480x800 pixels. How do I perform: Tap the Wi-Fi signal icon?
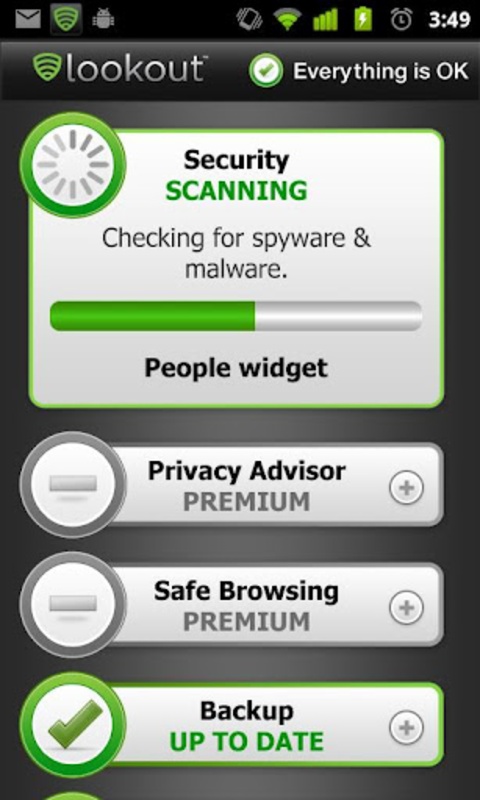[x=287, y=19]
